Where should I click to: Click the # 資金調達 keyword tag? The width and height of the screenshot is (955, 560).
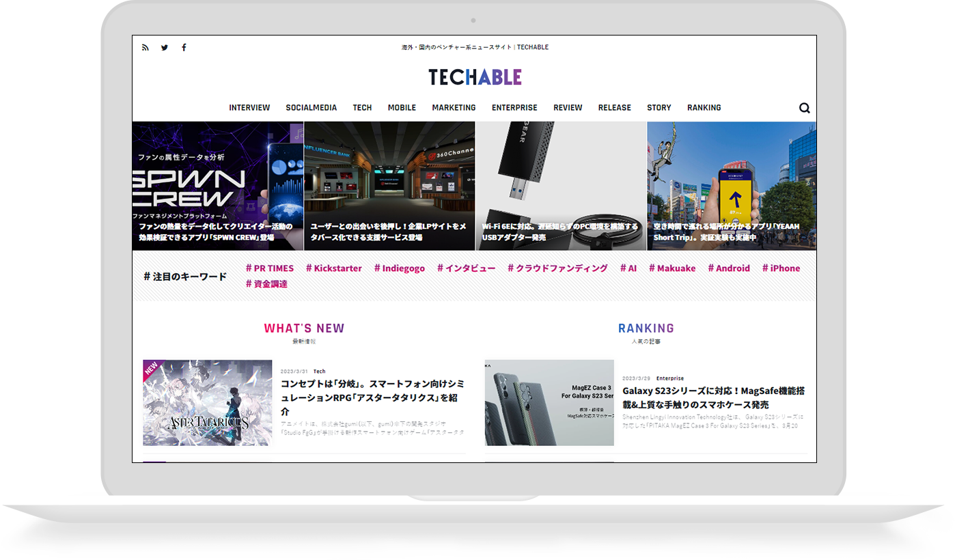click(266, 284)
